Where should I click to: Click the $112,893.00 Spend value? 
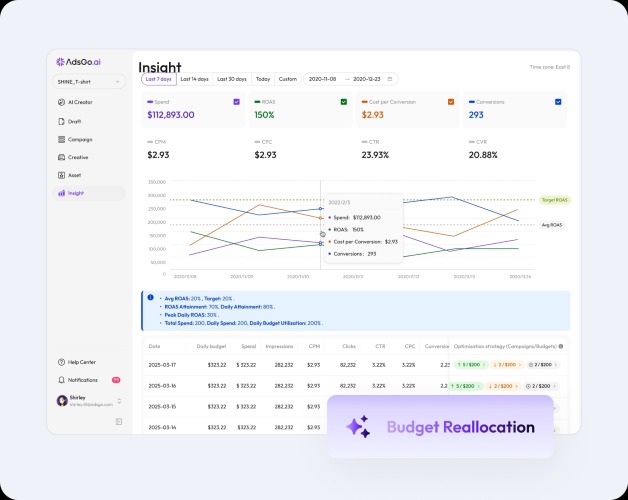171,115
